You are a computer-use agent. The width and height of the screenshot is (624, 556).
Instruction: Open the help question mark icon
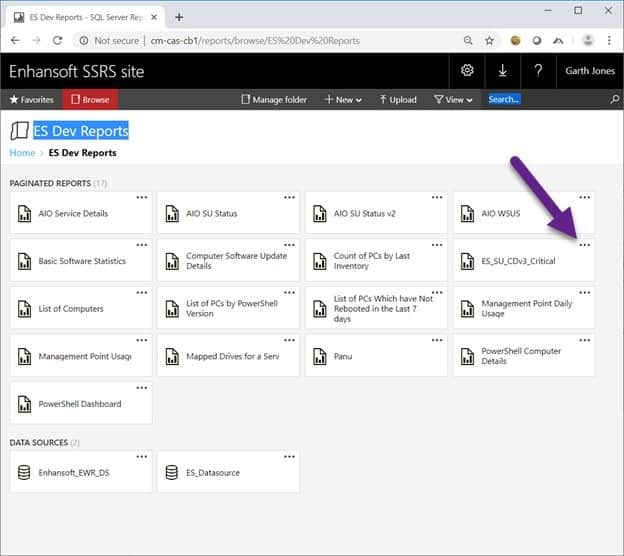click(538, 70)
